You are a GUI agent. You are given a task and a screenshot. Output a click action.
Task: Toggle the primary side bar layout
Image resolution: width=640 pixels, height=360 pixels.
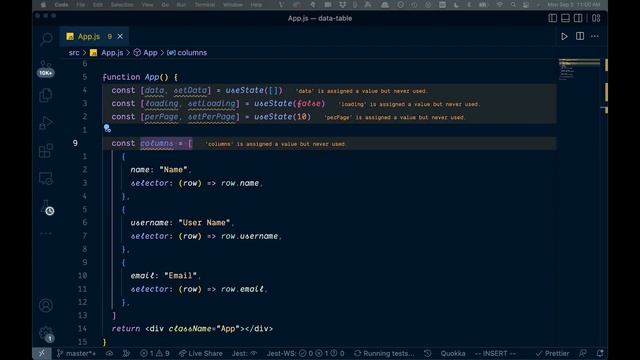click(552, 18)
